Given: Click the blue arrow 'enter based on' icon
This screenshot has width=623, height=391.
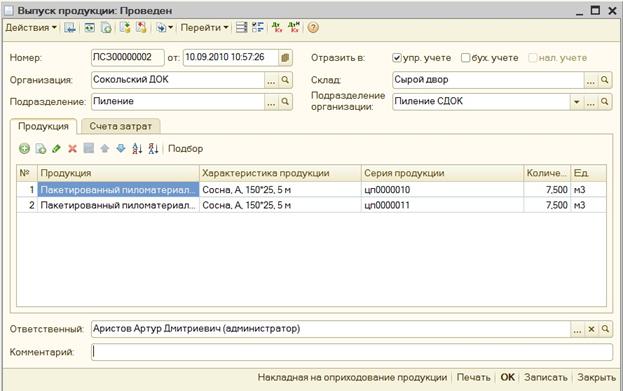Looking at the screenshot, I should pos(161,28).
